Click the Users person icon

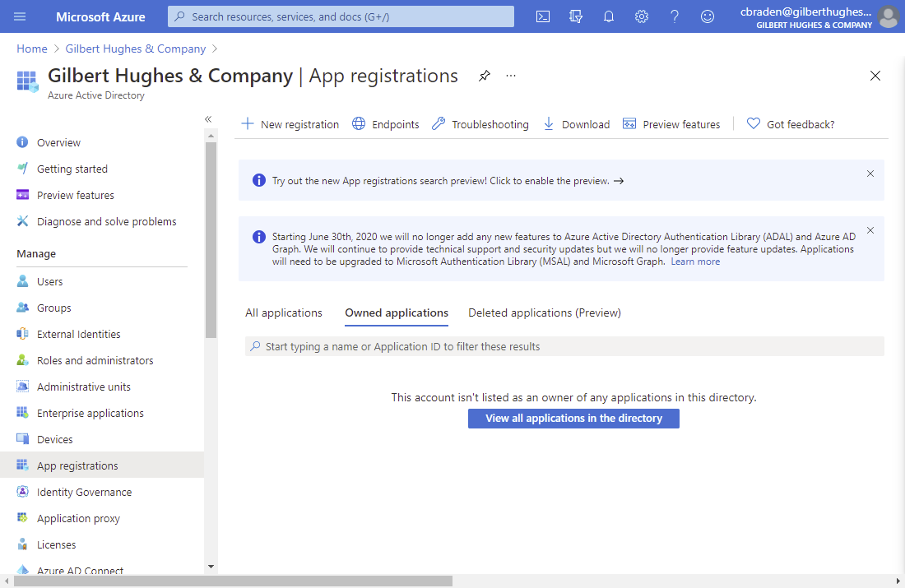pos(22,281)
